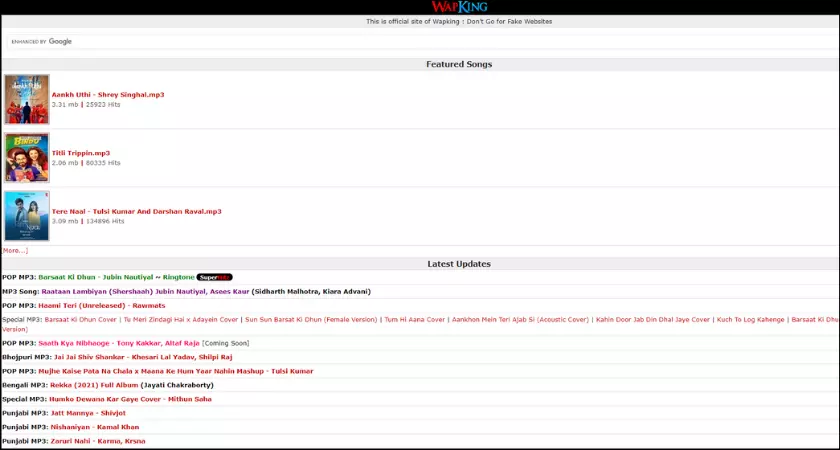Screen dimensions: 840x450
Task: Open Kahin Door Jab Din Dhal Jaye Cover
Action: pos(652,320)
